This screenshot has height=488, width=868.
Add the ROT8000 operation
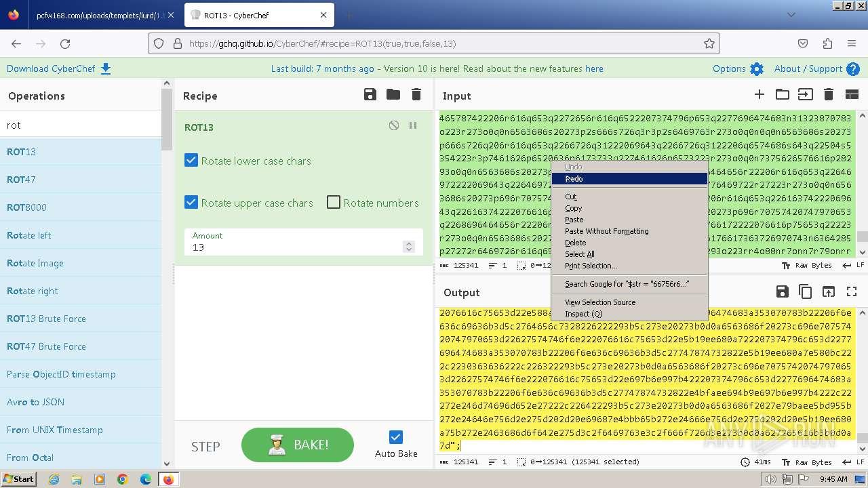tap(81, 207)
